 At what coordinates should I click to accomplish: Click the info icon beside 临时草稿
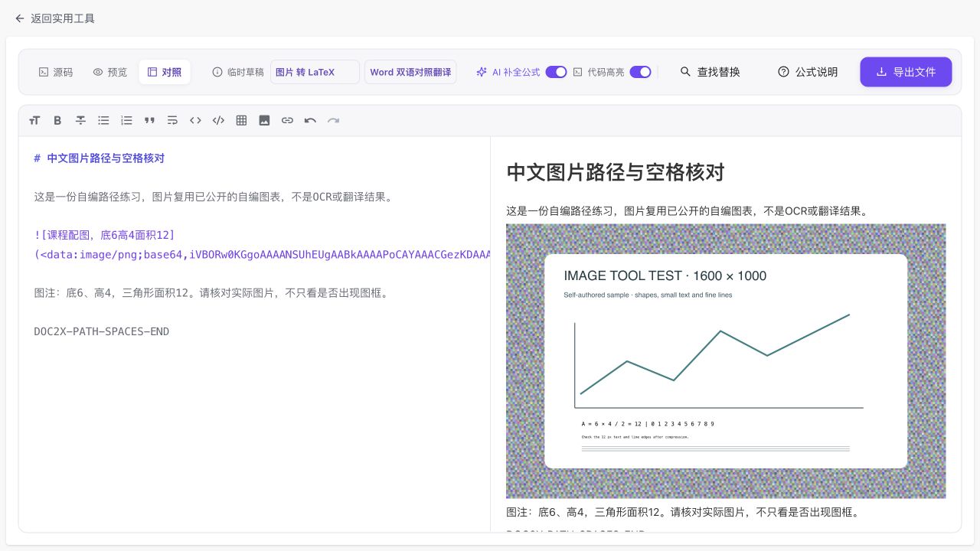[x=217, y=72]
